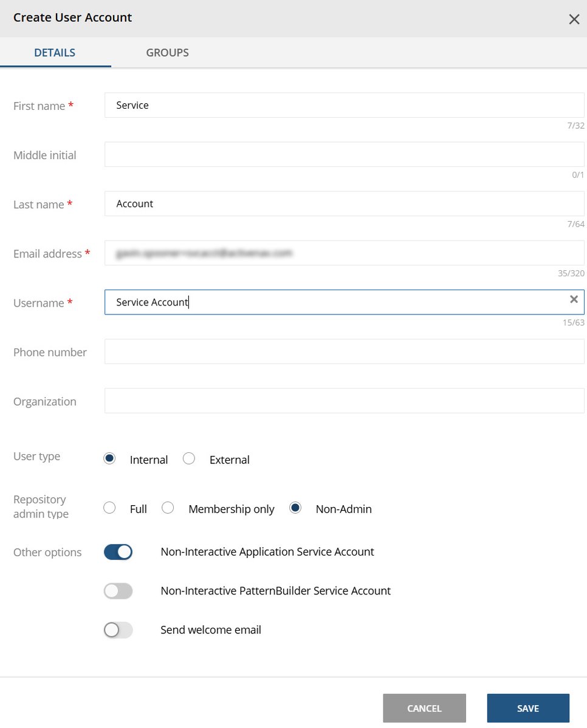Screen dimensions: 587x728
Task: Click the Middle initial field
Action: point(344,154)
